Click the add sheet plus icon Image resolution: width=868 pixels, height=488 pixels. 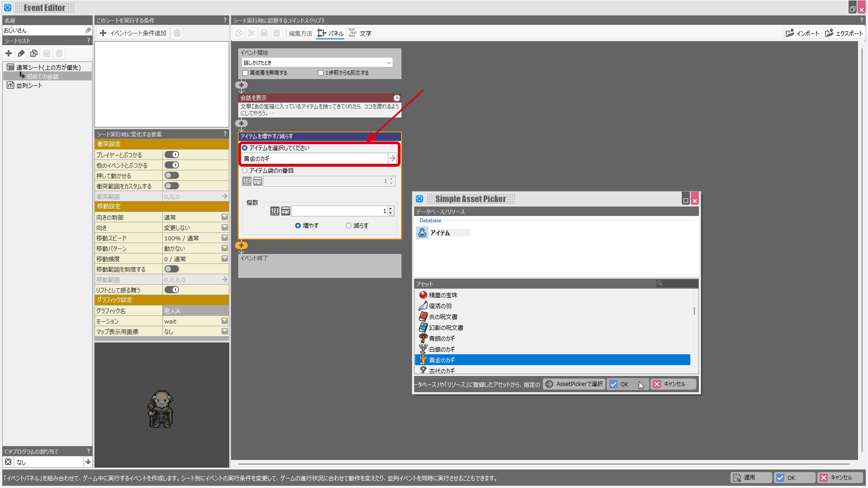coord(9,53)
